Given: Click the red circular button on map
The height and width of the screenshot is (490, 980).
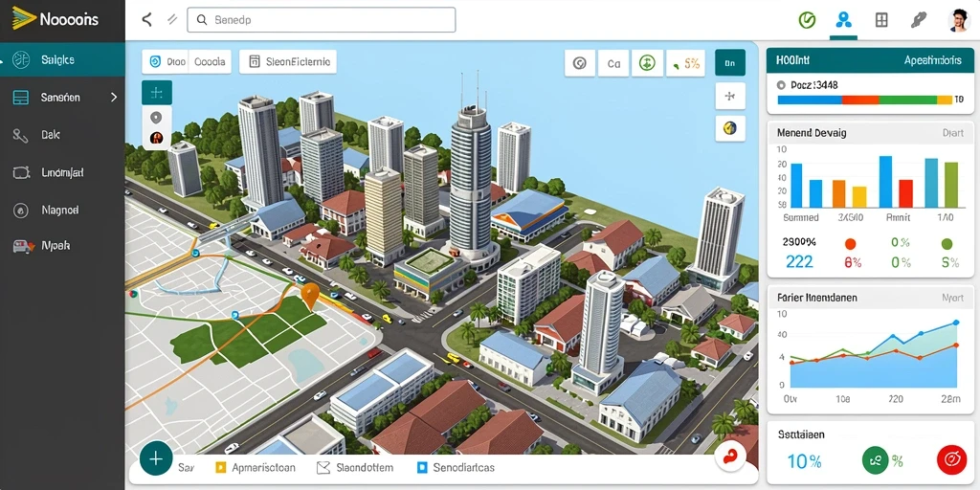Looking at the screenshot, I should 729,458.
